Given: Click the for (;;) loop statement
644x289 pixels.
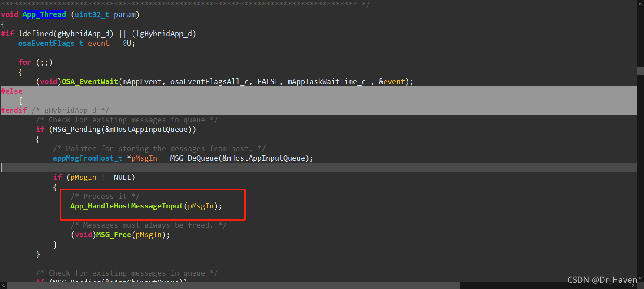Looking at the screenshot, I should tap(36, 62).
